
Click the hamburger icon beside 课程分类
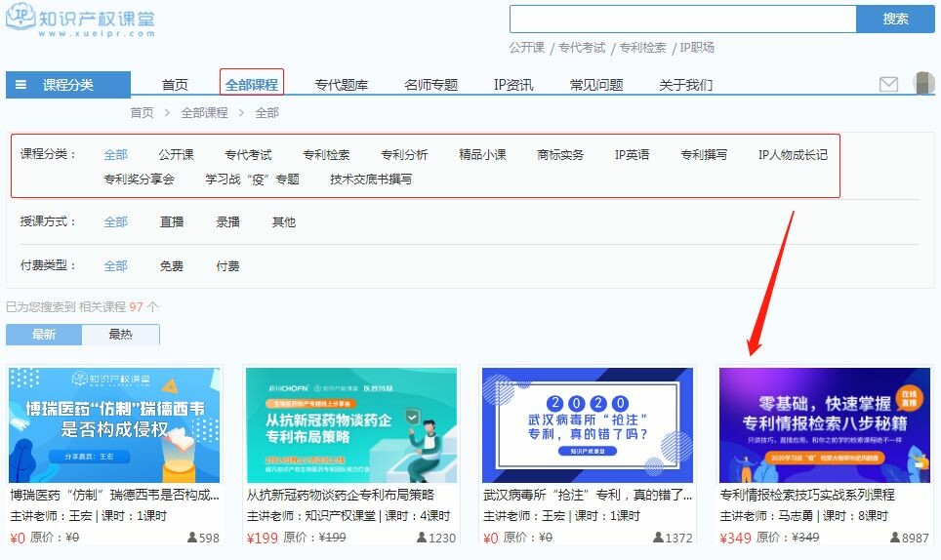click(21, 85)
